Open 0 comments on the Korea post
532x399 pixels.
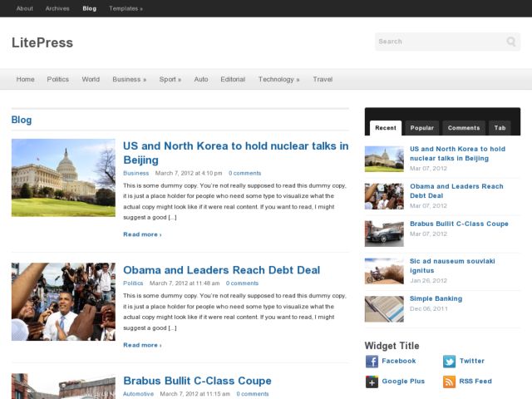pos(245,174)
